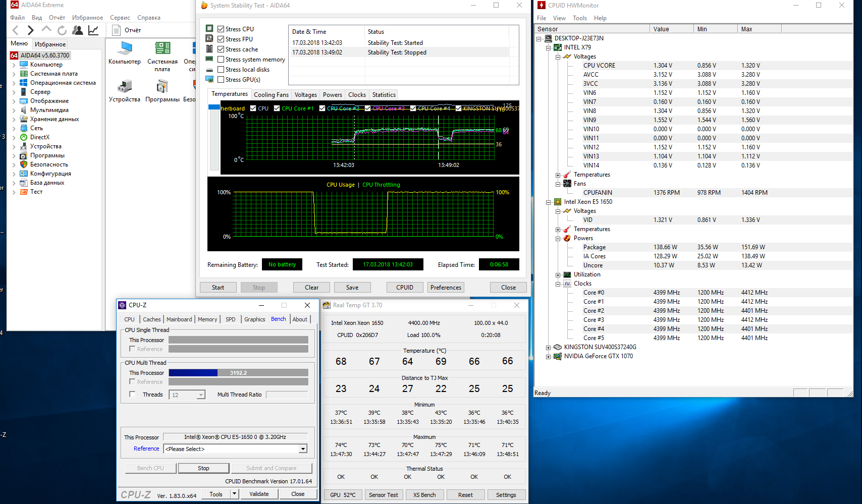Screen dimensions: 862x504
Task: Click the База данных icon in tree
Action: point(24,183)
